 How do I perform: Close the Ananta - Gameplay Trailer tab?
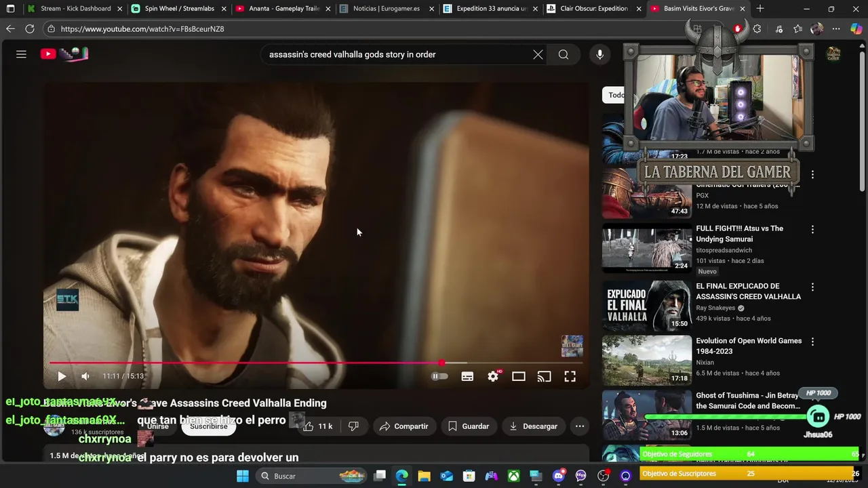pos(328,9)
